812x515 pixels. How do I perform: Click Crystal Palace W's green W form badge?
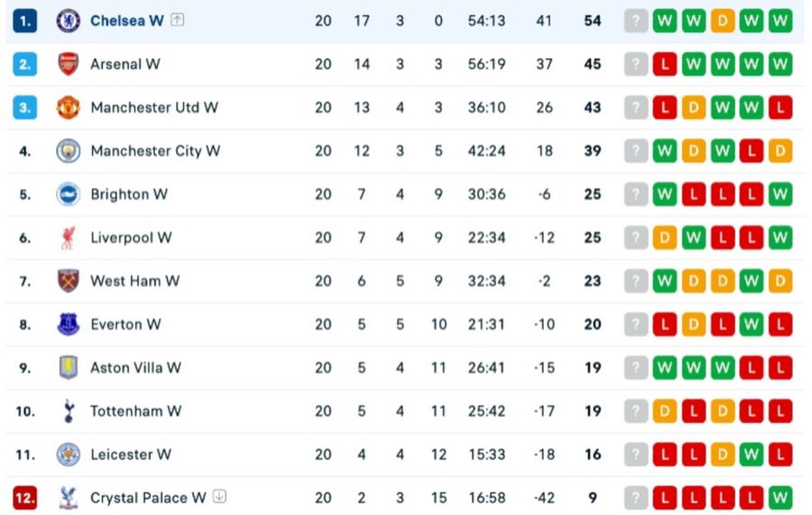[x=780, y=498]
